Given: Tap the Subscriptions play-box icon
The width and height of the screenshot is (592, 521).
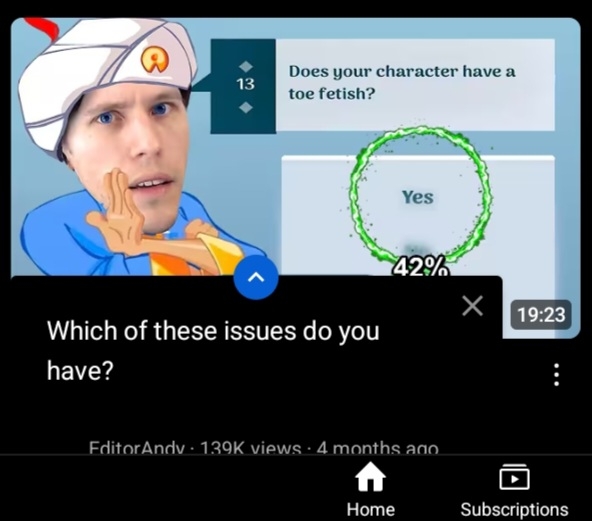Looking at the screenshot, I should [514, 477].
